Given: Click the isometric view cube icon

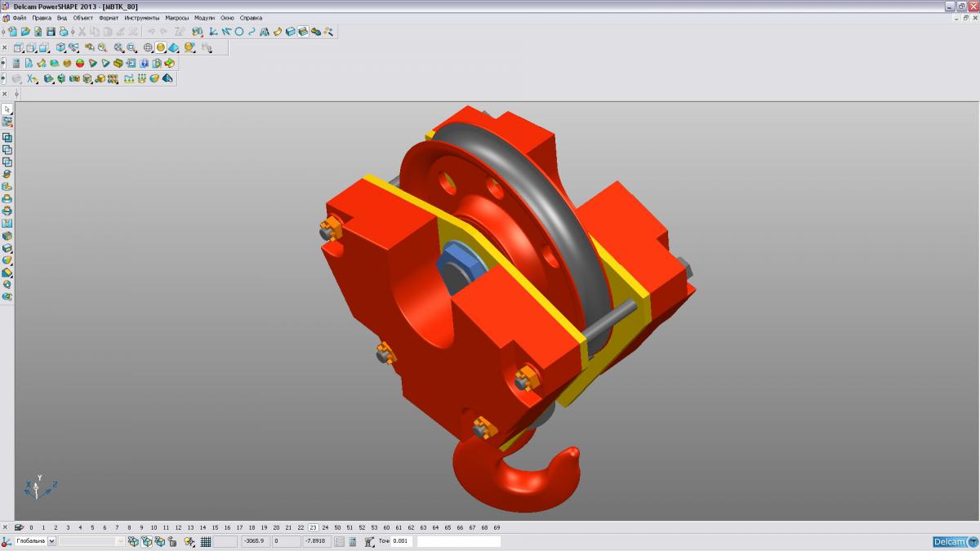Looking at the screenshot, I should pyautogui.click(x=60, y=47).
